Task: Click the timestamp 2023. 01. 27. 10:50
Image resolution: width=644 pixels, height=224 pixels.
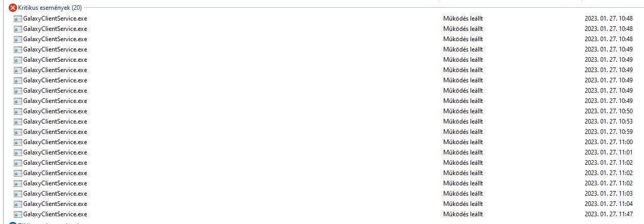Action: click(x=608, y=111)
